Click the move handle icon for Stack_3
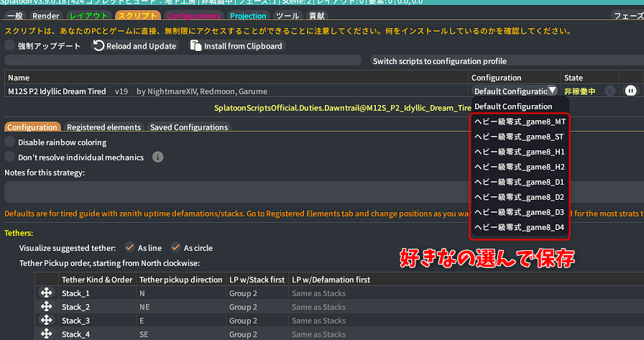Image resolution: width=644 pixels, height=340 pixels. click(47, 321)
